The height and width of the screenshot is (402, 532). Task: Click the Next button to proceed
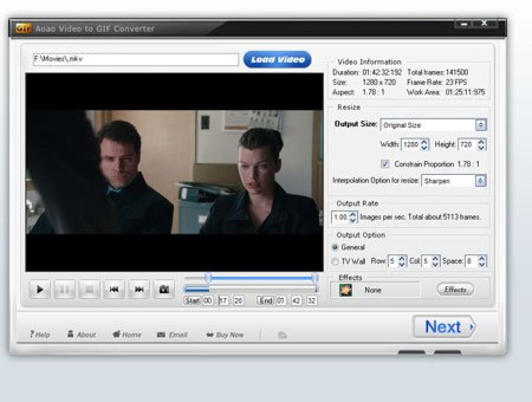(444, 327)
